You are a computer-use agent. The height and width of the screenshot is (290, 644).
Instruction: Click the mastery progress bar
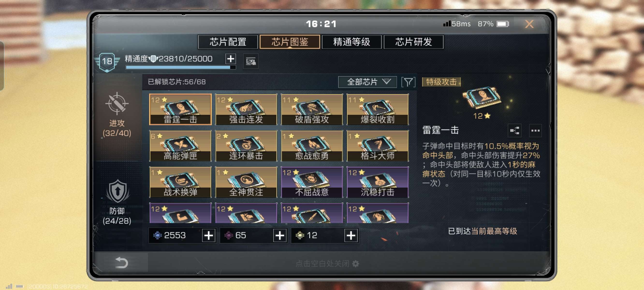(x=181, y=67)
